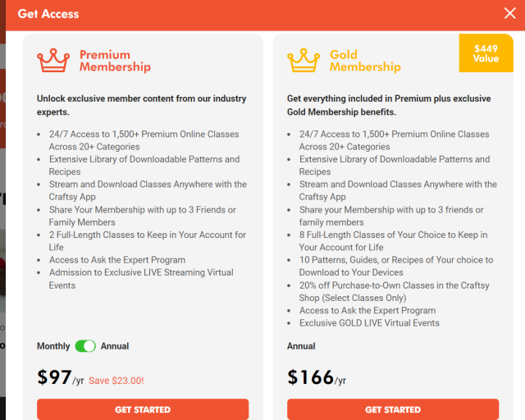Click the Exclusive GOLD LIVE Virtual Events item

[x=369, y=323]
